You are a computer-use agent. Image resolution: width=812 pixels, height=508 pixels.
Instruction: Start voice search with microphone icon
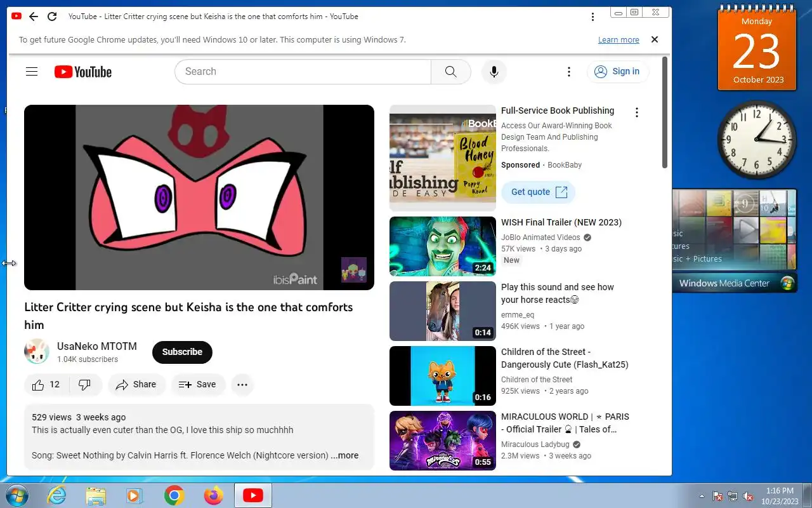(x=494, y=72)
